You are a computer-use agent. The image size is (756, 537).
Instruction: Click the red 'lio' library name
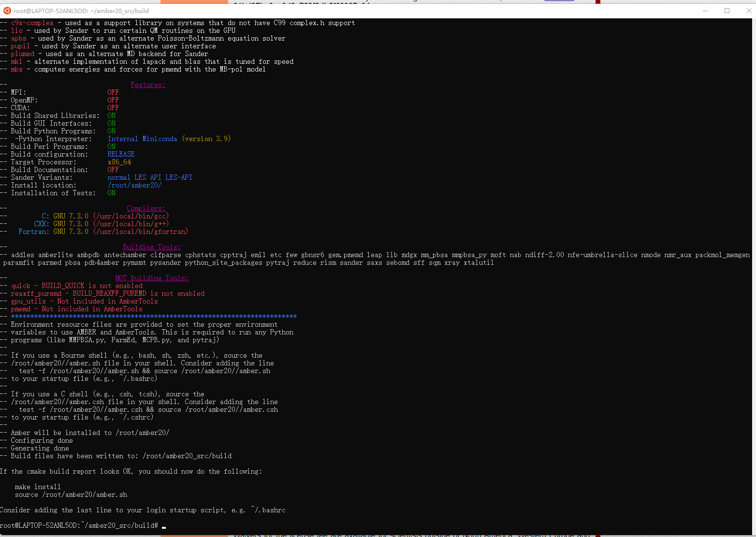click(x=17, y=30)
